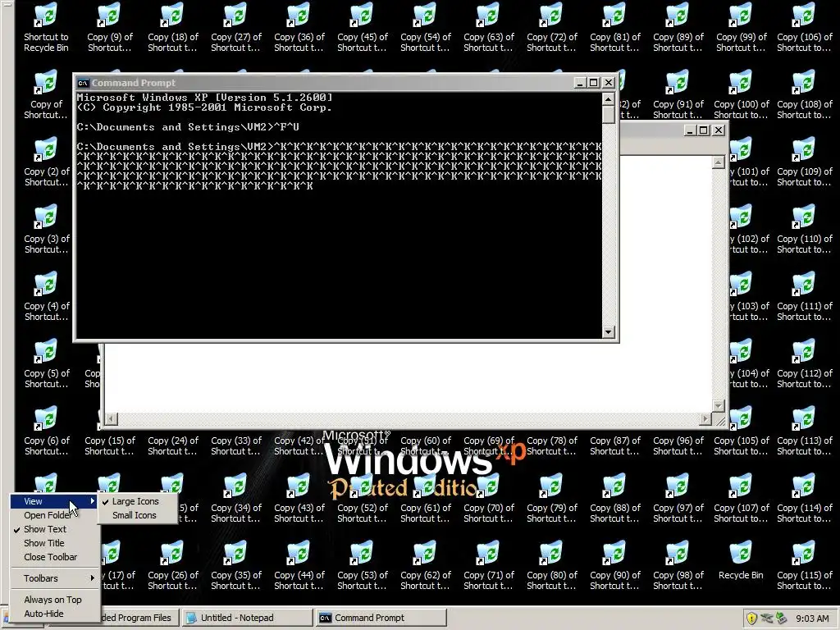Select Copy (2) of Shortcut desktop icon
This screenshot has height=630, width=840.
coord(46,162)
